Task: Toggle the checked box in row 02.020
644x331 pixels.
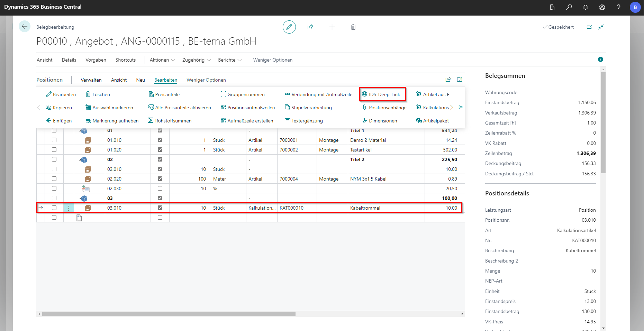Action: (160, 179)
